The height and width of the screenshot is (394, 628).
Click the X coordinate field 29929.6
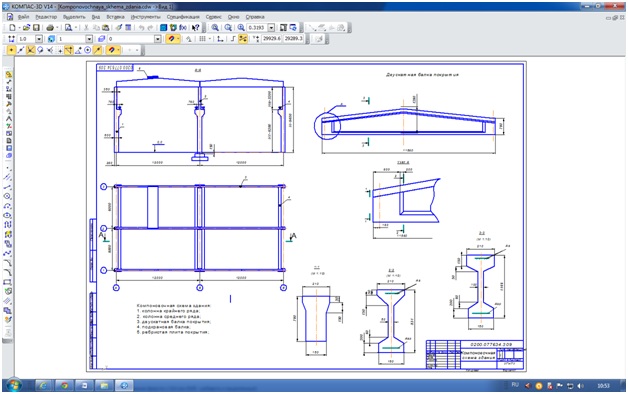[x=271, y=38]
